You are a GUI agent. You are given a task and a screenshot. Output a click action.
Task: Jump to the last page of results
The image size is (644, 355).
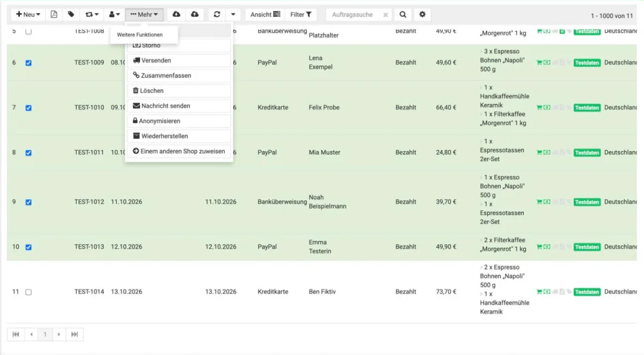75,335
